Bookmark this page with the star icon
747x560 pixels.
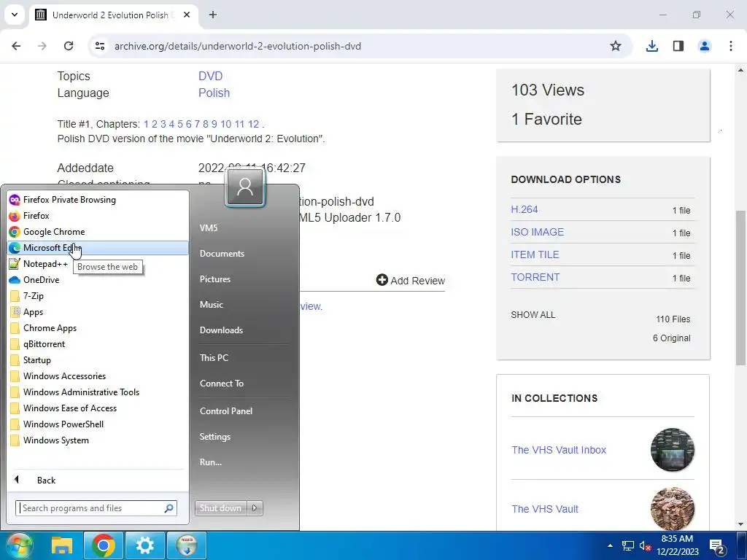[616, 46]
